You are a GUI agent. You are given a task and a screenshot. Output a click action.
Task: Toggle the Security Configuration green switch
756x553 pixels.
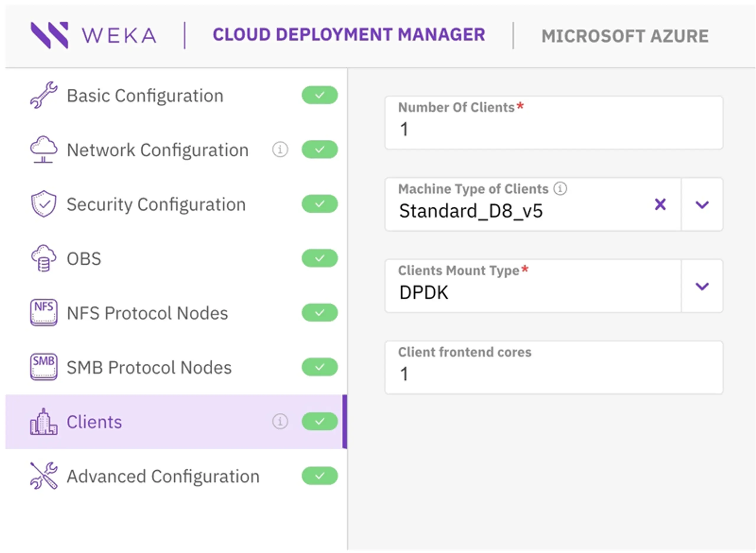click(320, 204)
